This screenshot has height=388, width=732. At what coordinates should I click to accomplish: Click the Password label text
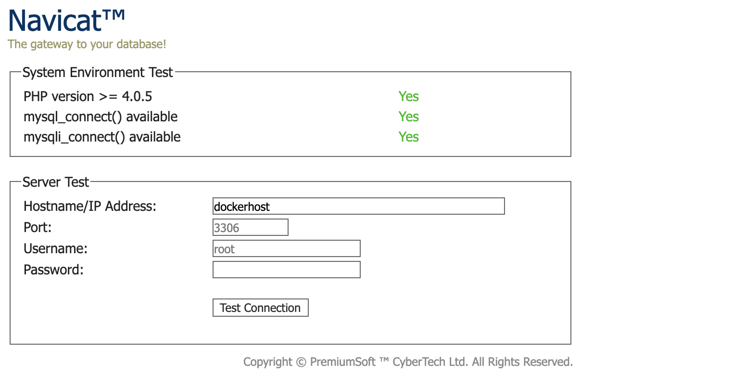point(53,270)
